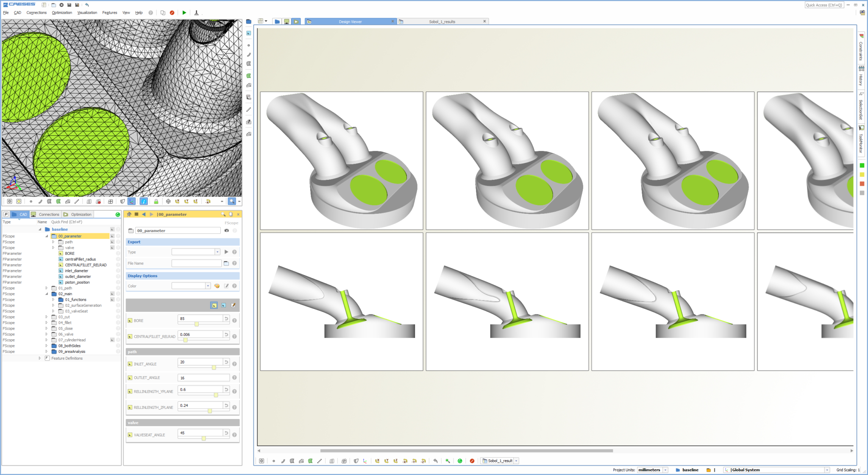Screen dimensions: 868x475
Task: Click the INLET_ANGLE slider handle
Action: click(x=214, y=367)
